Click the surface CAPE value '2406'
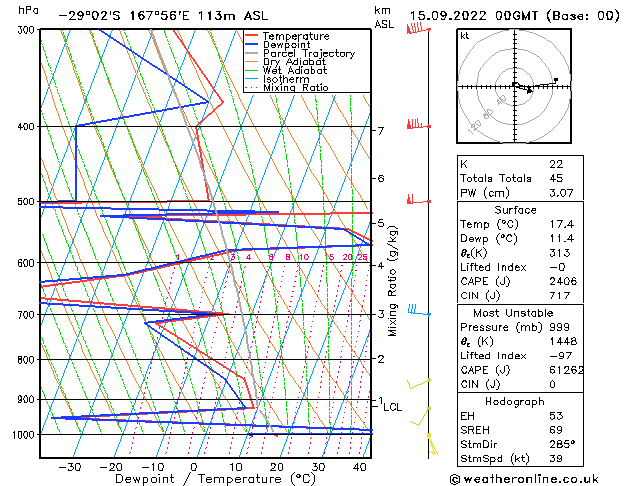Image resolution: width=629 pixels, height=486 pixels. [563, 281]
